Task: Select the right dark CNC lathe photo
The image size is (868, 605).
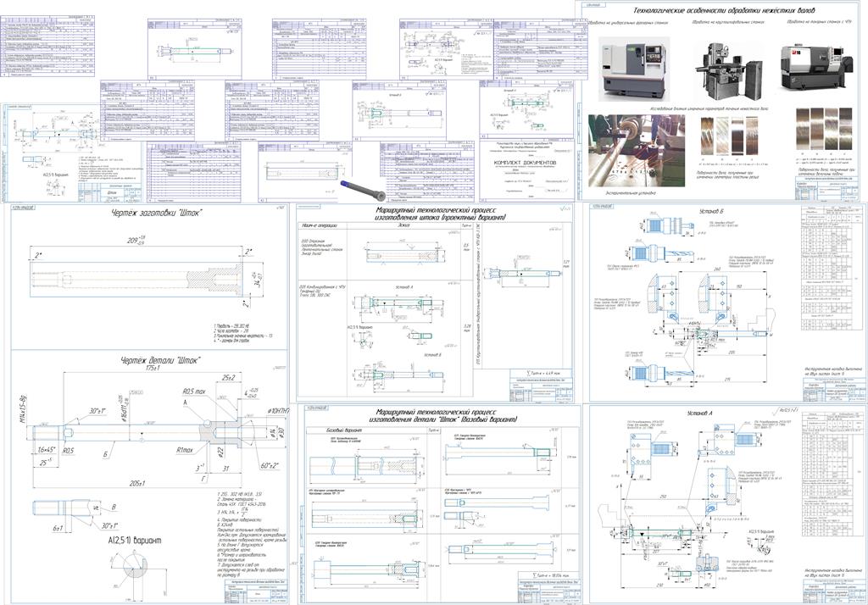Action: 816,66
